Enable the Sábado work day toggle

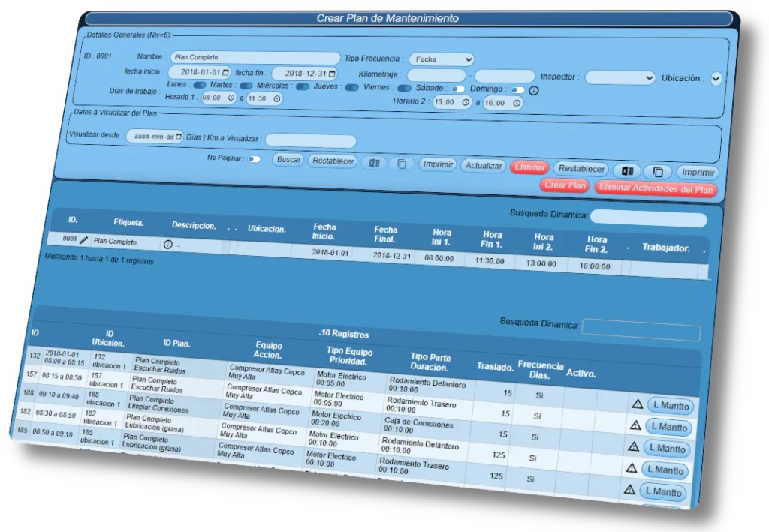(459, 88)
